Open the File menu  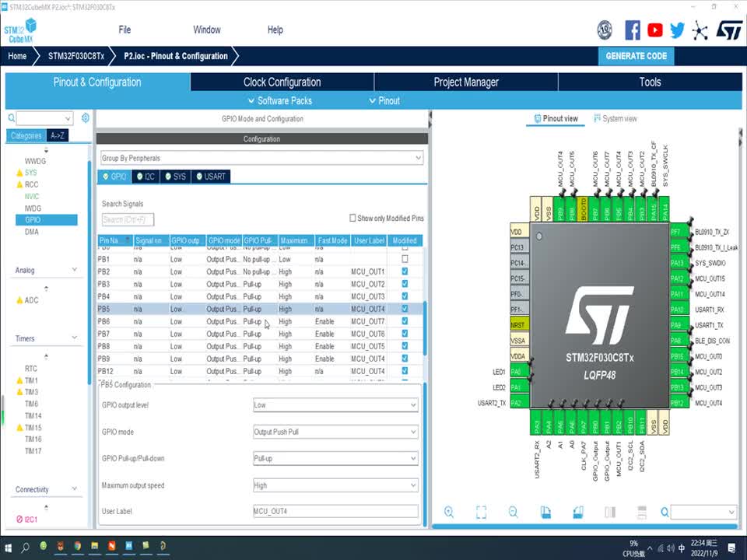pyautogui.click(x=124, y=30)
